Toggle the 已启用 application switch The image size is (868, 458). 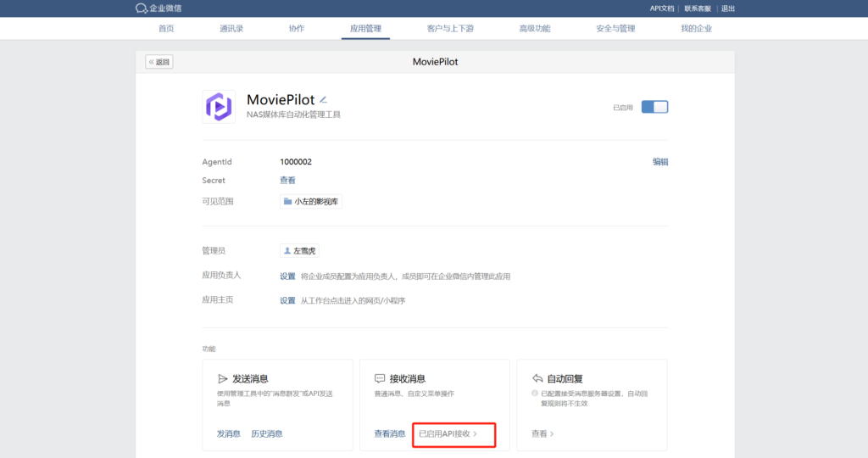[x=654, y=107]
